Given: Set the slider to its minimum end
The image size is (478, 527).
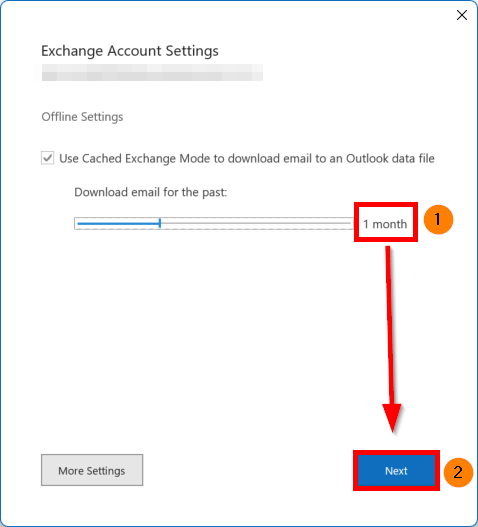Looking at the screenshot, I should click(x=78, y=223).
